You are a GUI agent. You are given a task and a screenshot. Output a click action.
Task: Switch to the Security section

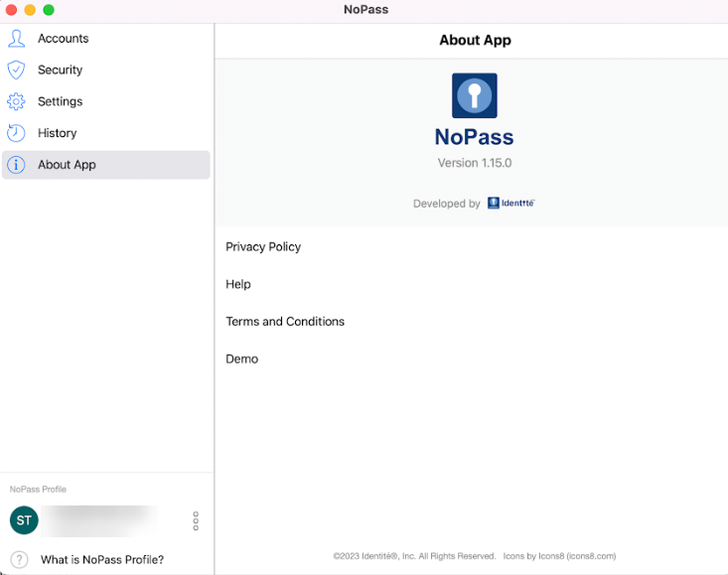[61, 71]
